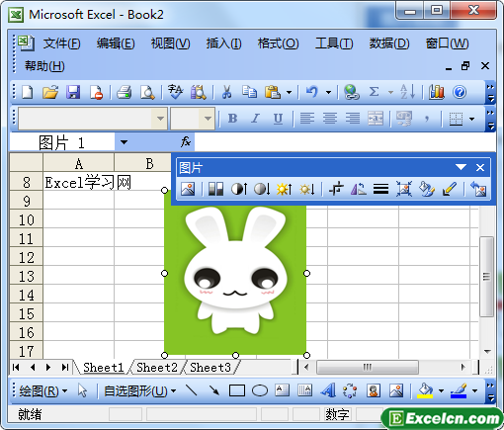Open the Line Style picker
Viewport: 504px width, 430px height.
click(x=380, y=189)
